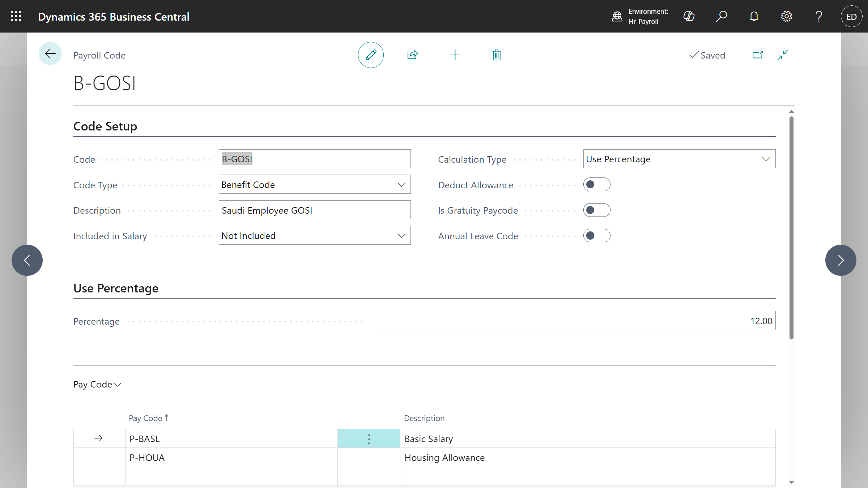The height and width of the screenshot is (488, 868).
Task: Click the plus icon to create new
Action: click(x=455, y=55)
